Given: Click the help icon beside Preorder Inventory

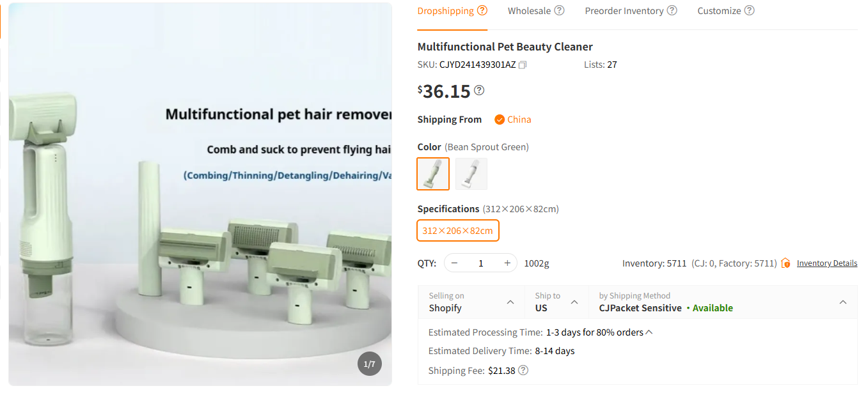Looking at the screenshot, I should (x=672, y=10).
